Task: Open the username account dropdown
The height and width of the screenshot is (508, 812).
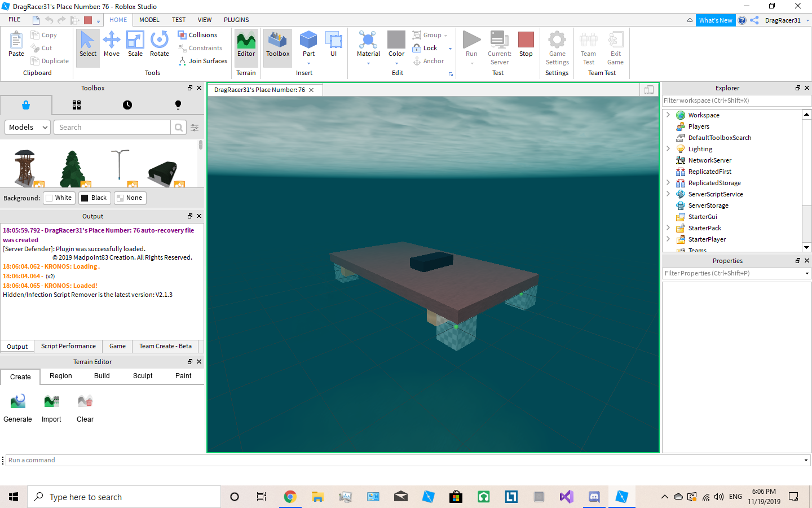Action: pos(807,20)
